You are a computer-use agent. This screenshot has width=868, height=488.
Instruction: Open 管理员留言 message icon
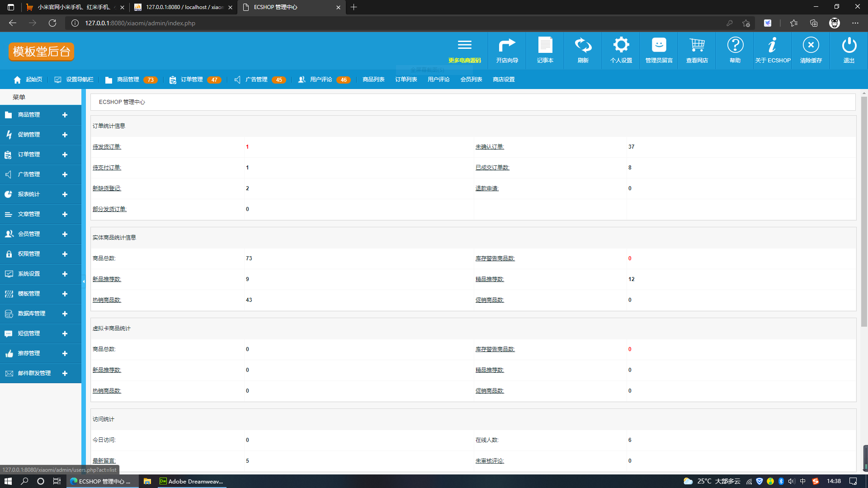(659, 45)
